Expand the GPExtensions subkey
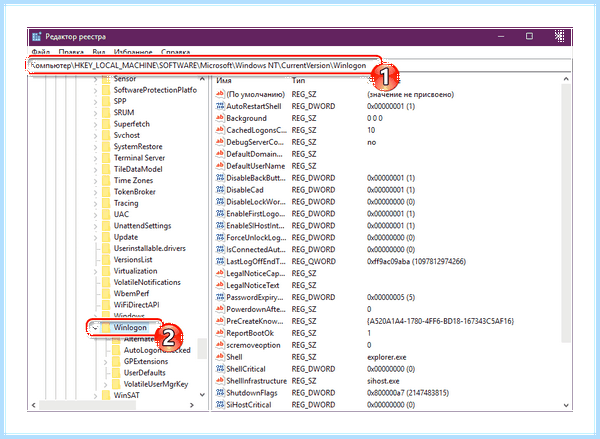The height and width of the screenshot is (439, 600). click(105, 361)
